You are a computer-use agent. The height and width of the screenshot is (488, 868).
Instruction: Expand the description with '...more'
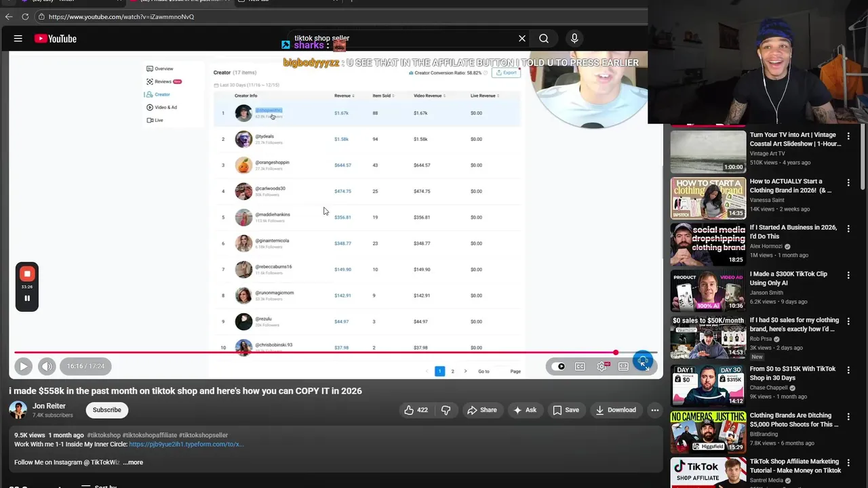click(x=133, y=462)
